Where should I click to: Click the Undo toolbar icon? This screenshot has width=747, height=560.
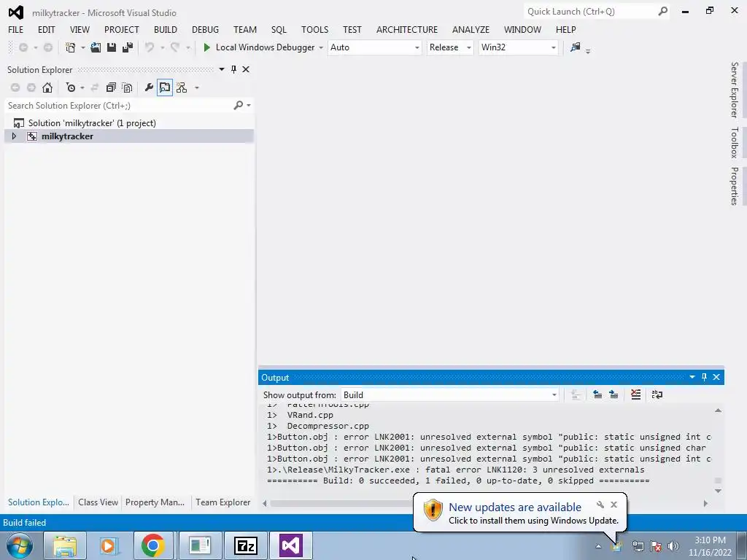click(150, 47)
